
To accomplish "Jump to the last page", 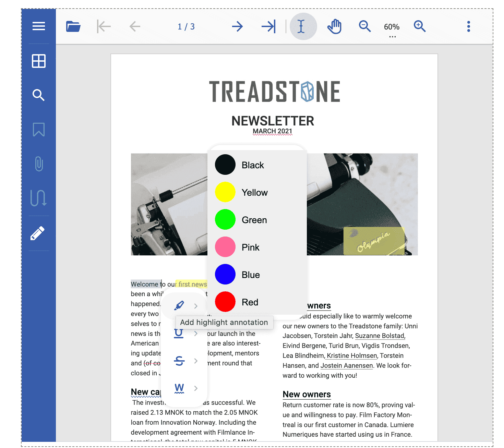I will point(268,26).
